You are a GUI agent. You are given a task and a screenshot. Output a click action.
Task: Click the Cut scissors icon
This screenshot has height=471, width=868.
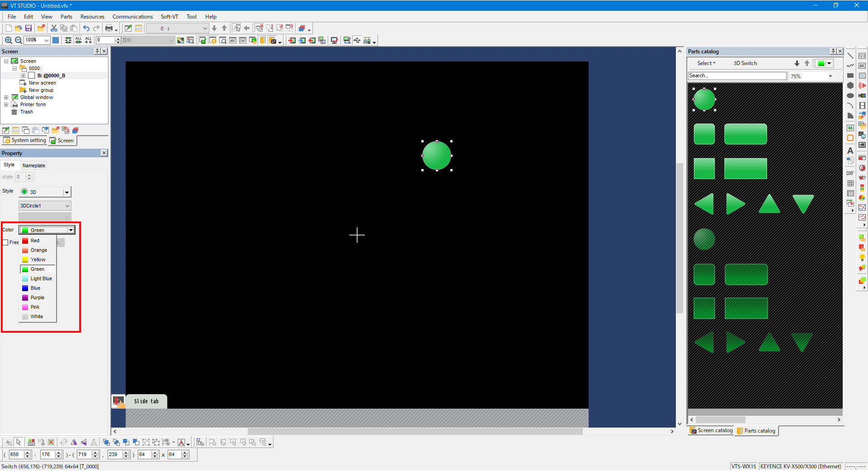pos(54,28)
